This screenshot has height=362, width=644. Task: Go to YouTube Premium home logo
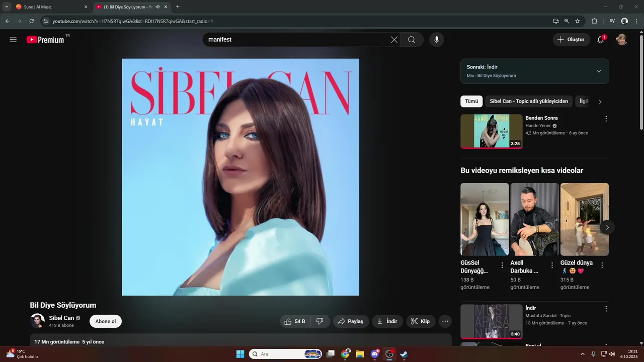46,40
